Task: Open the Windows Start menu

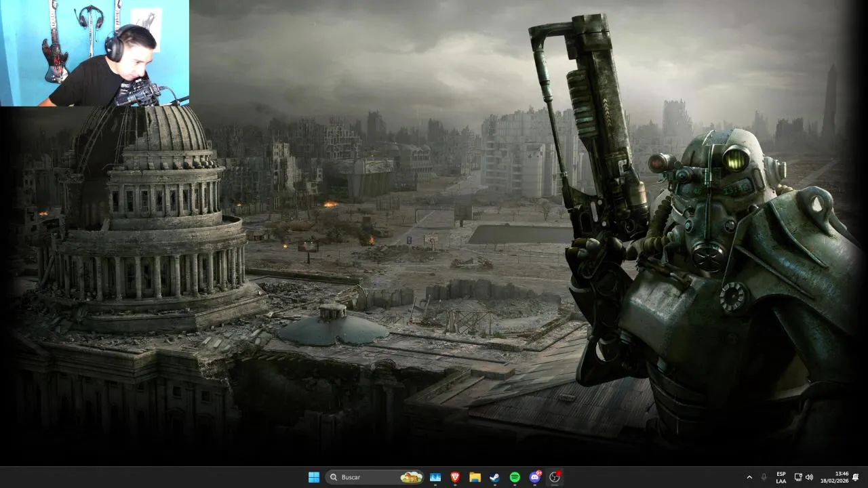Action: pos(314,477)
